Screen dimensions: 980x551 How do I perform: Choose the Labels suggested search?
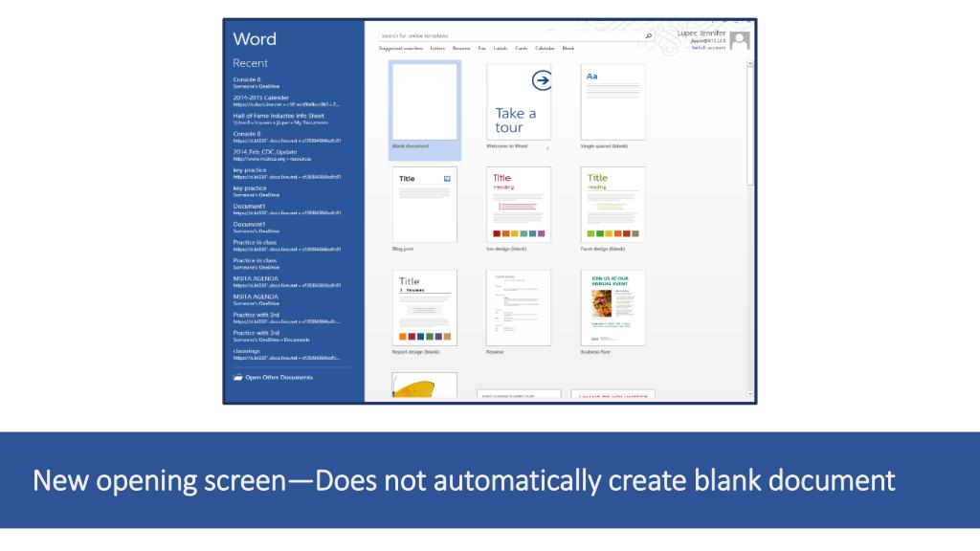point(501,48)
